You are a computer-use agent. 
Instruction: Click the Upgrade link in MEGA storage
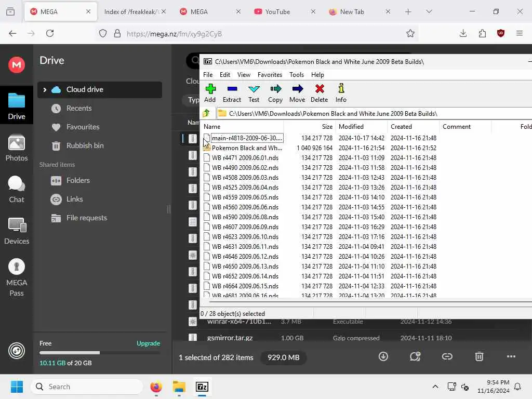pyautogui.click(x=148, y=343)
